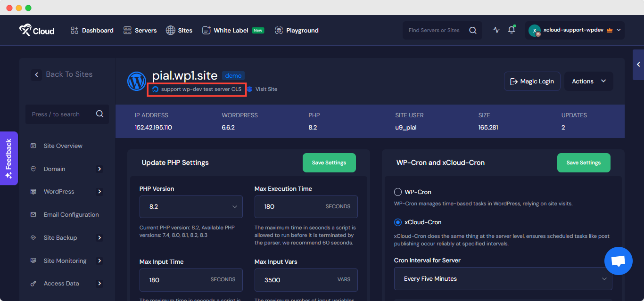644x301 pixels.
Task: Click the Visit Site link
Action: coord(263,89)
